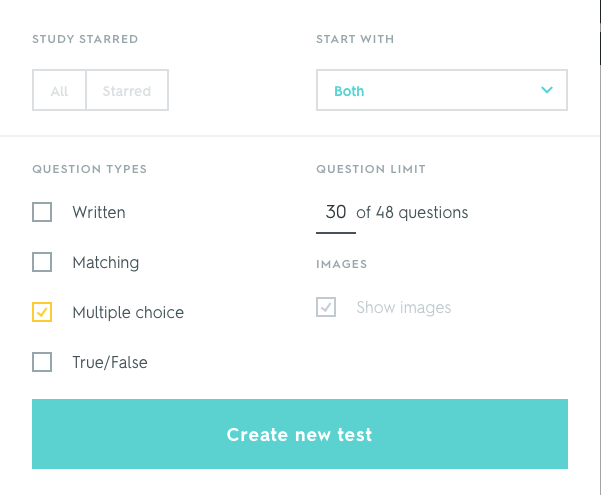Click the Multiple choice label text

[128, 312]
